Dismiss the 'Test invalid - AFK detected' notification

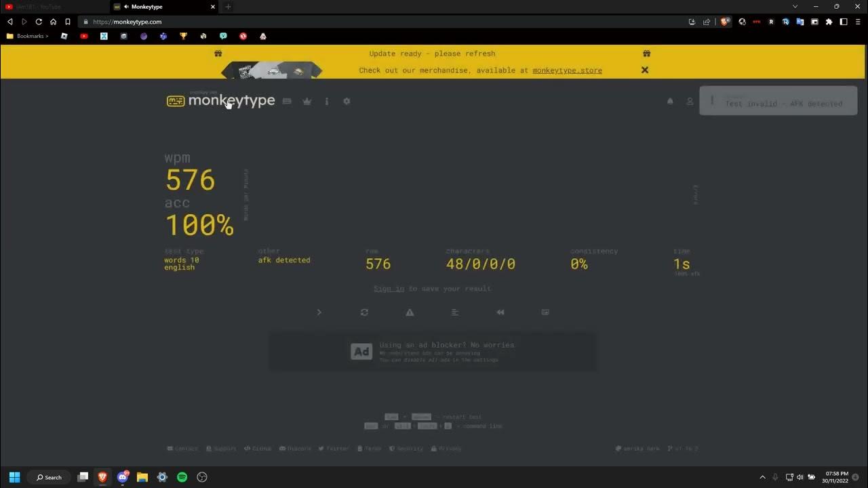click(x=778, y=100)
